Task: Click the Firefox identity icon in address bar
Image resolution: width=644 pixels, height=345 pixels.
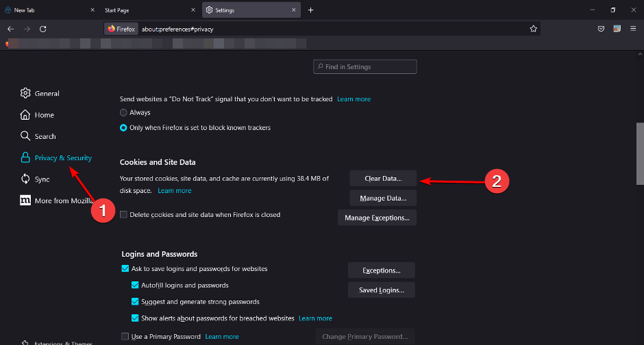Action: [121, 29]
